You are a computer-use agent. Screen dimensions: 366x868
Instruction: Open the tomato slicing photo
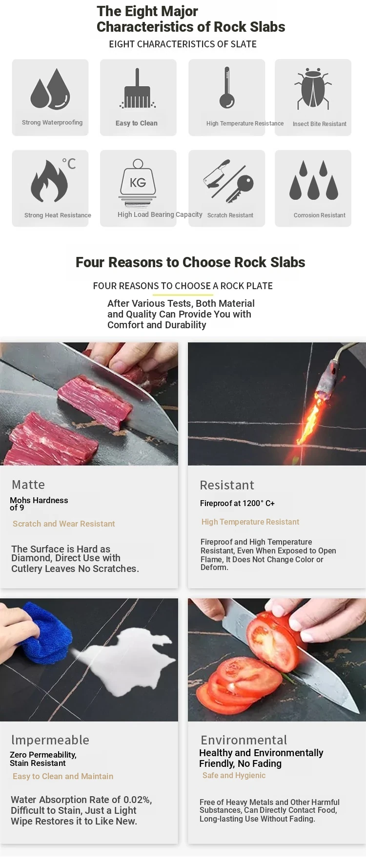277,659
